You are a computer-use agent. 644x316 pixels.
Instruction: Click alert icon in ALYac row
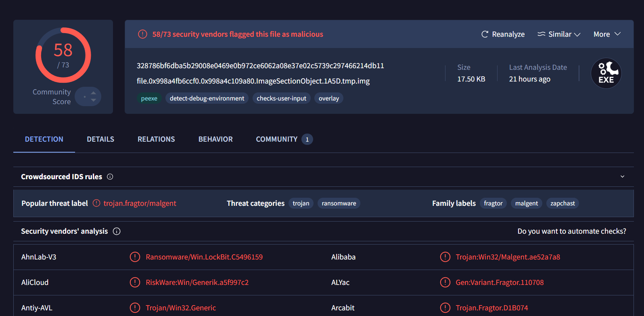[445, 282]
